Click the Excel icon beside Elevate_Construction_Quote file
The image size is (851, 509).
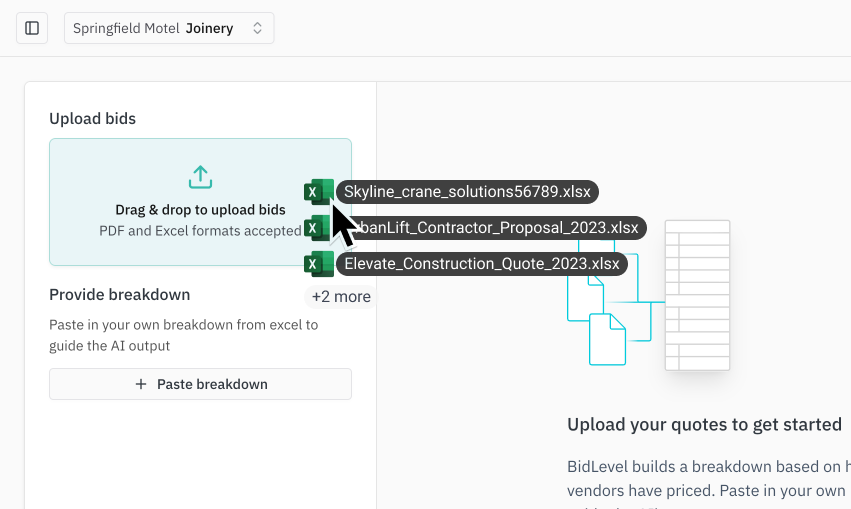318,264
